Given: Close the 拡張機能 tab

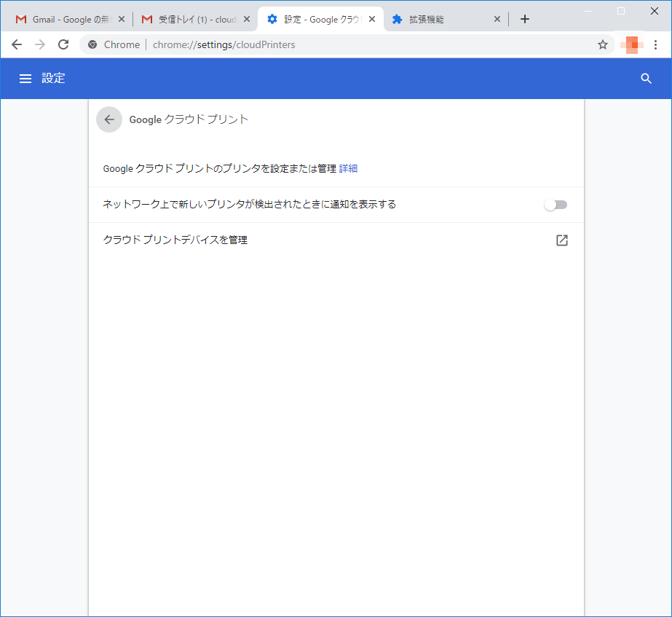Looking at the screenshot, I should point(497,19).
